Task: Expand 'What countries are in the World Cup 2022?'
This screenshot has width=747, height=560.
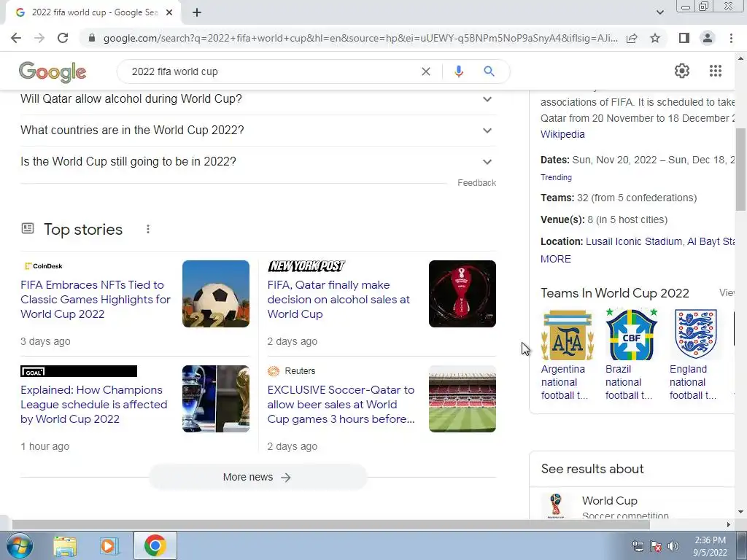Action: (x=258, y=131)
